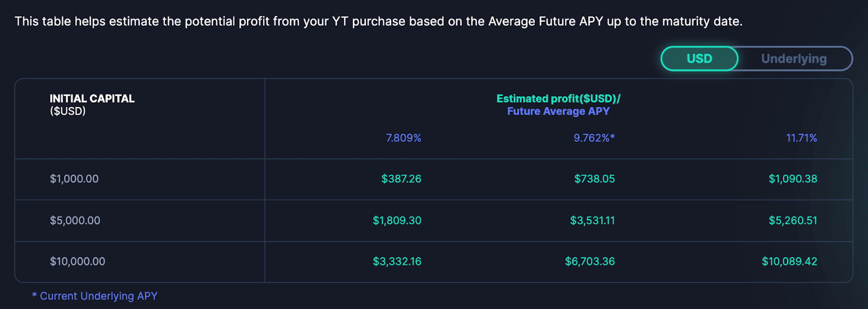Viewport: 868px width, 309px height.
Task: Click the $1,809.30 estimated profit value
Action: (397, 220)
